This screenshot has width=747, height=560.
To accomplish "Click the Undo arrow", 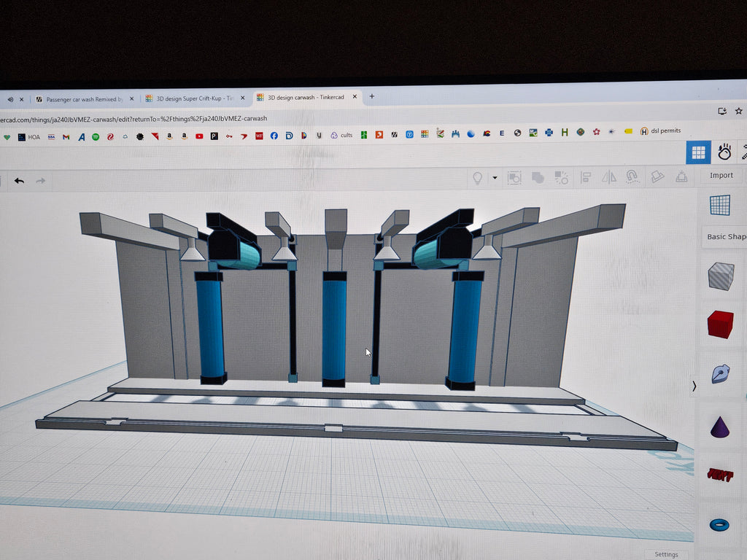I will 19,181.
